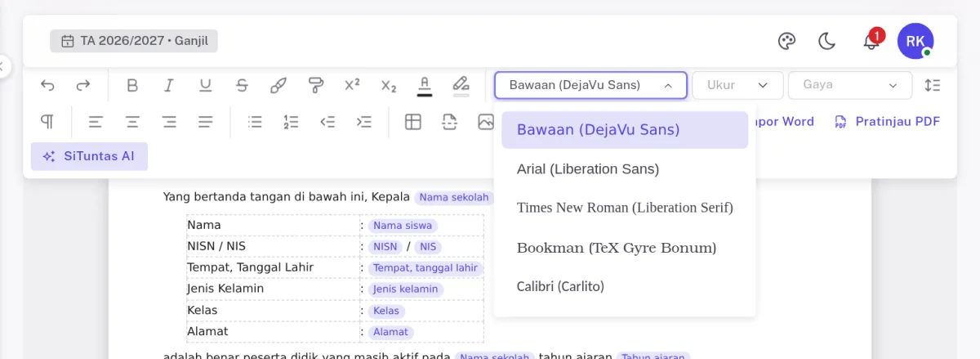Open the TA 2026/2027 Ganjil period selector

pos(134,41)
